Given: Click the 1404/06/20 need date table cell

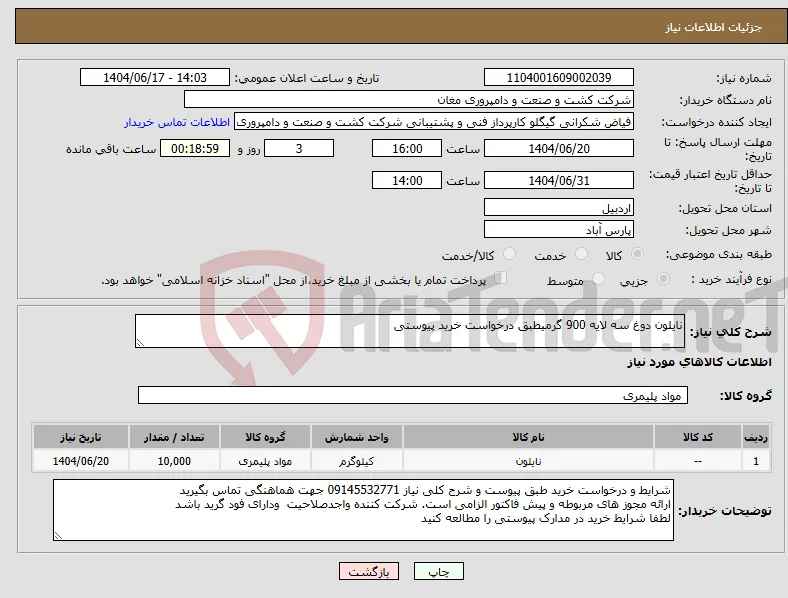Looking at the screenshot, I should (x=80, y=461).
